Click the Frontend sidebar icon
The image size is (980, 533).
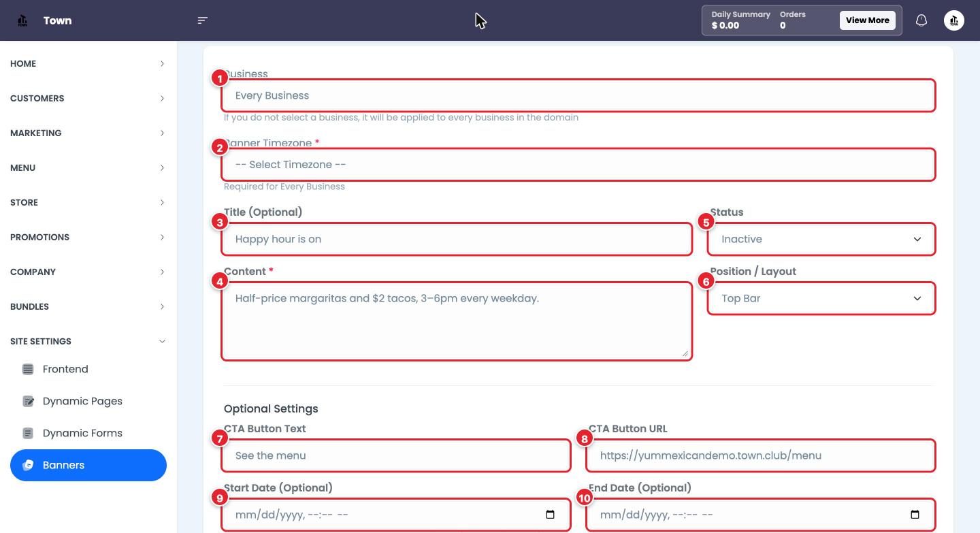click(x=28, y=369)
